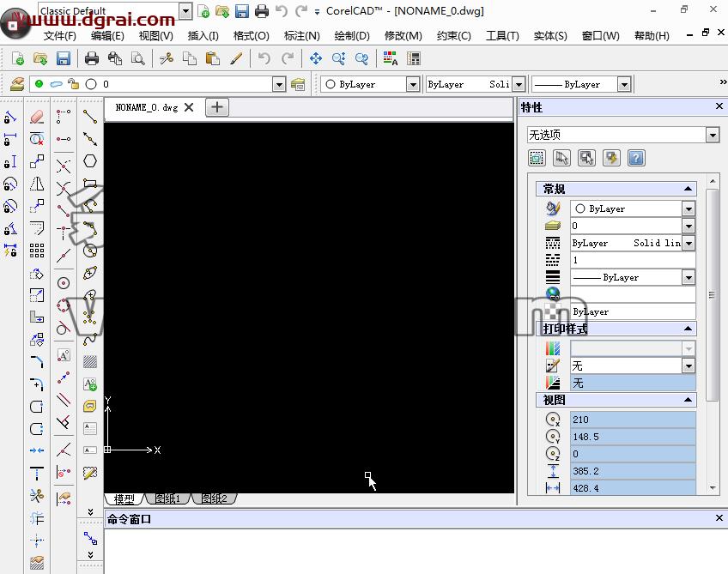Toggle layer 0 freeze state icon
Viewport: 728px width, 574px height.
[56, 84]
